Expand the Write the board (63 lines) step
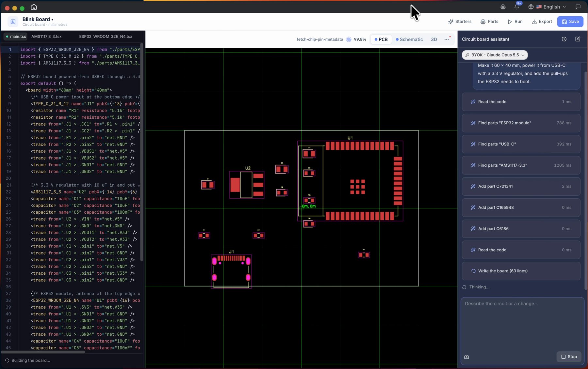Screen dimensions: 588x369 click(x=521, y=271)
